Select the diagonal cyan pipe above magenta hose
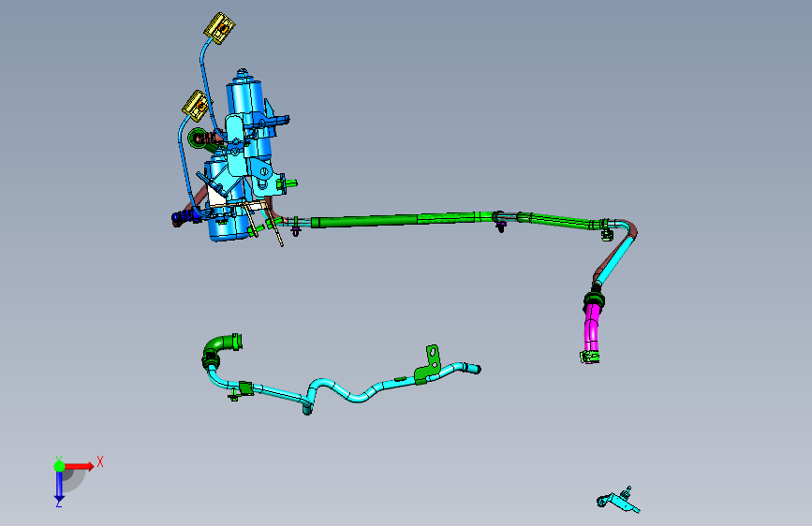Image resolution: width=812 pixels, height=526 pixels. click(613, 260)
